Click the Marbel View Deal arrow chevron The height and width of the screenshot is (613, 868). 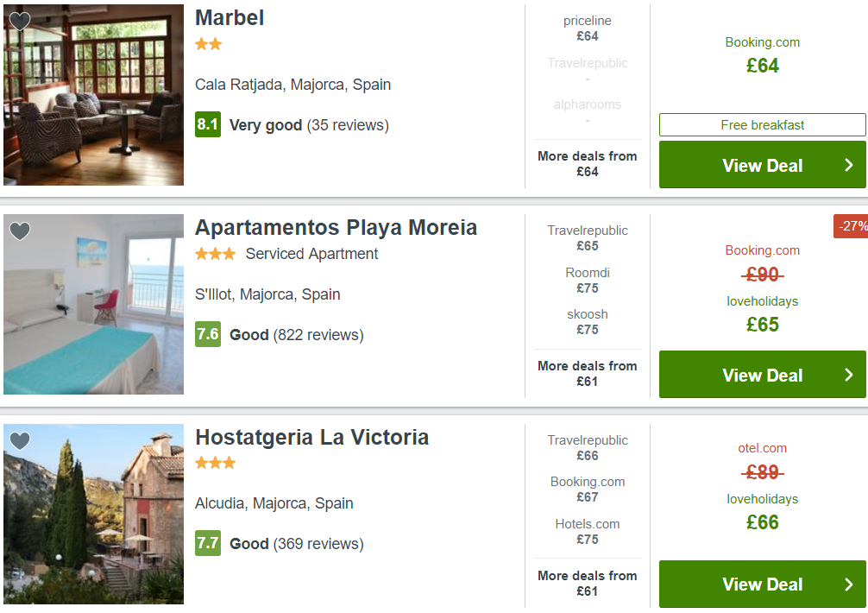click(849, 165)
